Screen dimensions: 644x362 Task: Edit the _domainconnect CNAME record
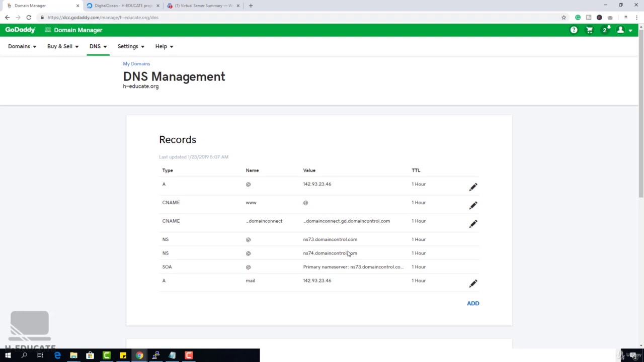[473, 224]
